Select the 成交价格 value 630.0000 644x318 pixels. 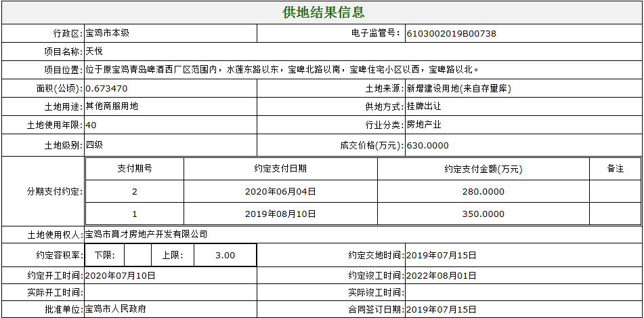(x=427, y=146)
